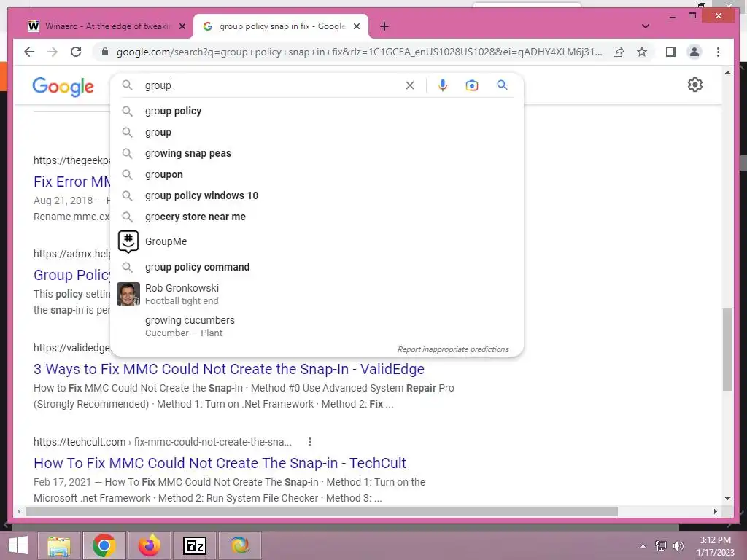Select 'group policy windows 10' suggestion
The width and height of the screenshot is (747, 560).
(201, 195)
